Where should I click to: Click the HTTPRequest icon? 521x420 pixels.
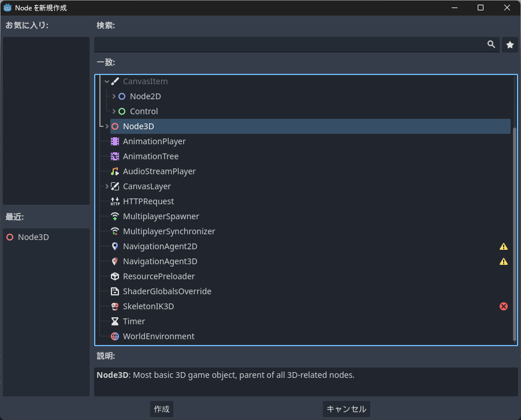[x=115, y=201]
